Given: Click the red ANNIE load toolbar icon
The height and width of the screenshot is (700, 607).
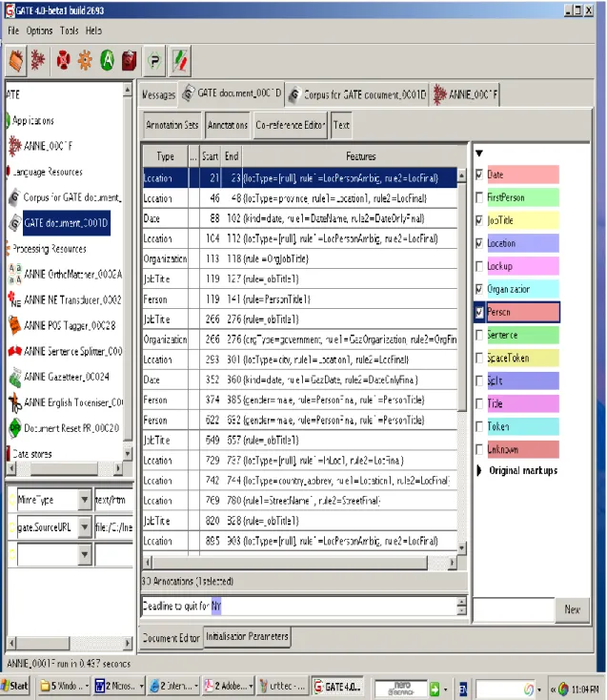Looking at the screenshot, I should coord(38,59).
